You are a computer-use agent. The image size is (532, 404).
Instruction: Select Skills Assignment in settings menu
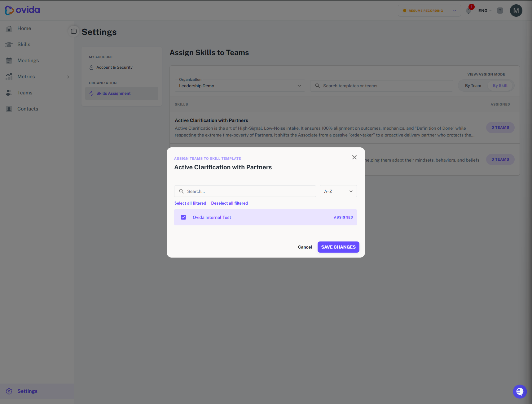122,93
